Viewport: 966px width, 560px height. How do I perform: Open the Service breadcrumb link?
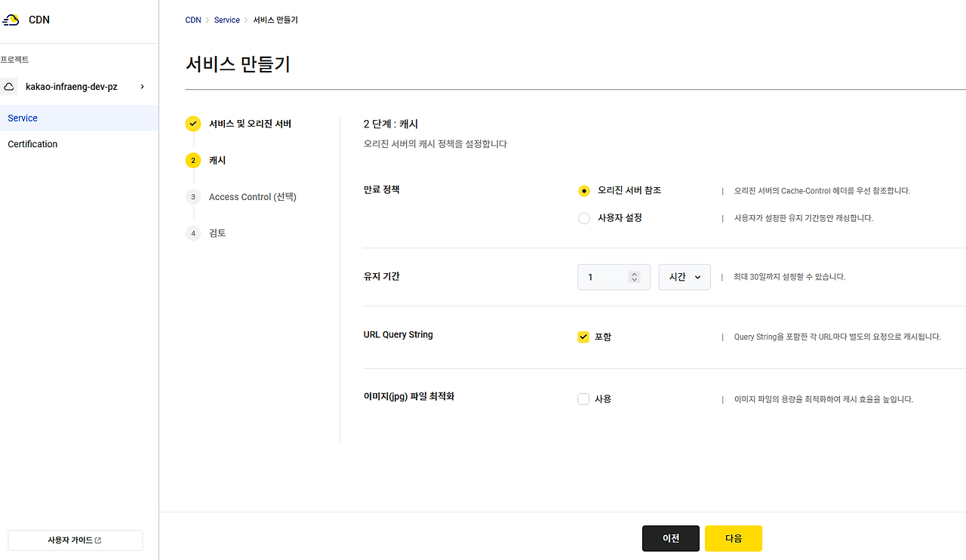[226, 20]
